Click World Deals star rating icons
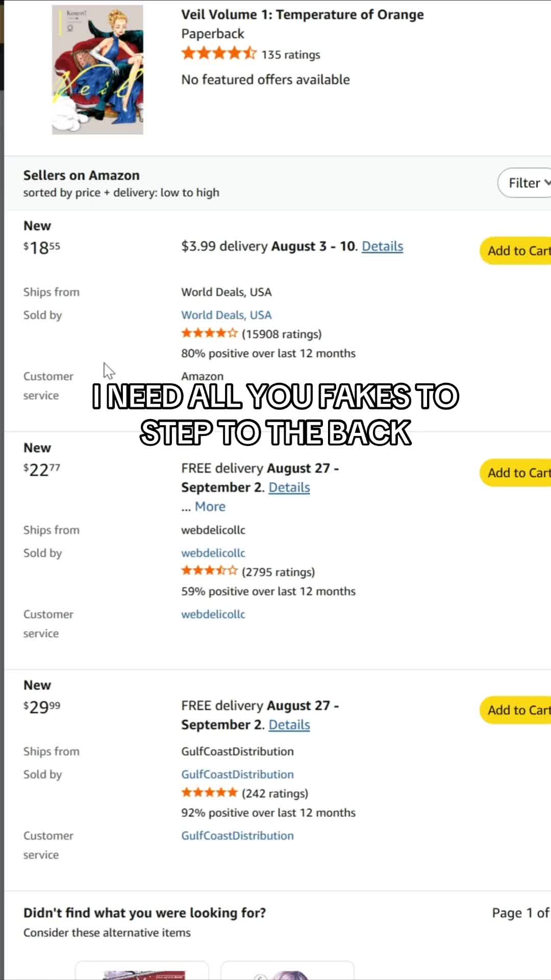 tap(210, 334)
